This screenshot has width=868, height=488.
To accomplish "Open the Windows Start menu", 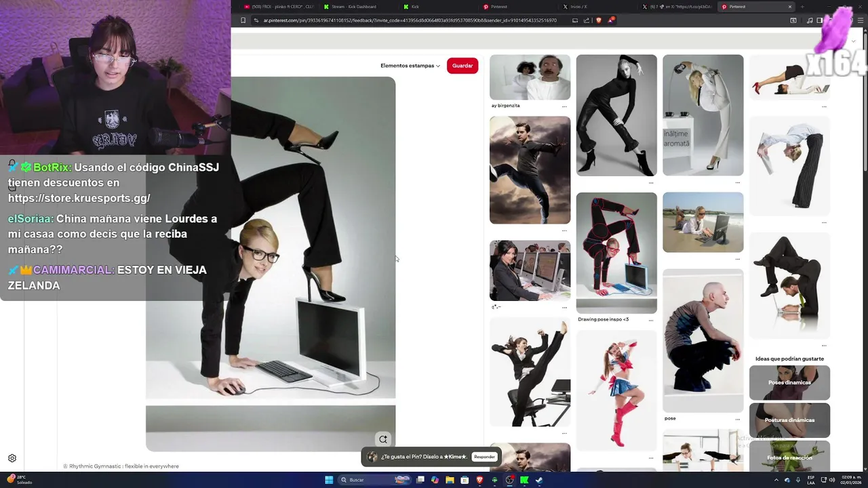I will (x=329, y=480).
